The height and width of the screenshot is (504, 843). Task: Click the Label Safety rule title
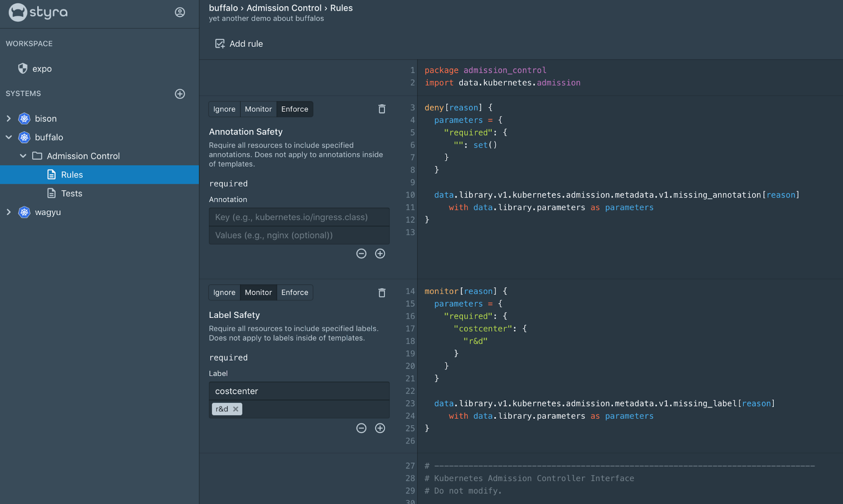click(x=234, y=315)
